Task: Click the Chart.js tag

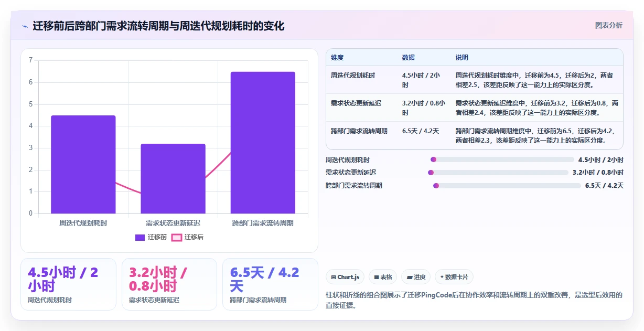Action: (345, 277)
